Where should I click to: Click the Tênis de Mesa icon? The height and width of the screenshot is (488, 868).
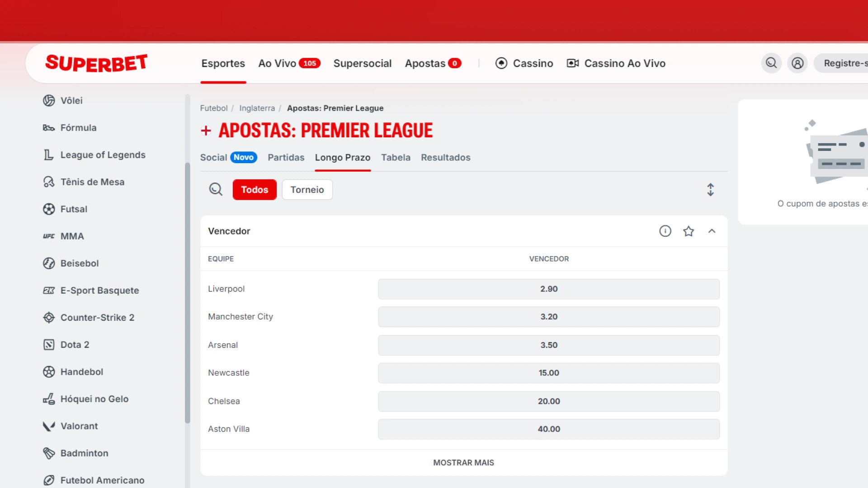pos(49,182)
